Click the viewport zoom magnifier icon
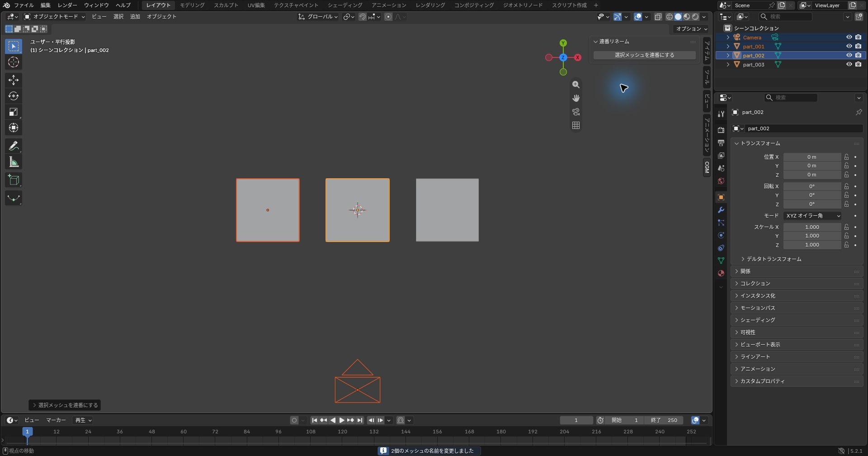Image resolution: width=868 pixels, height=456 pixels. tap(576, 85)
